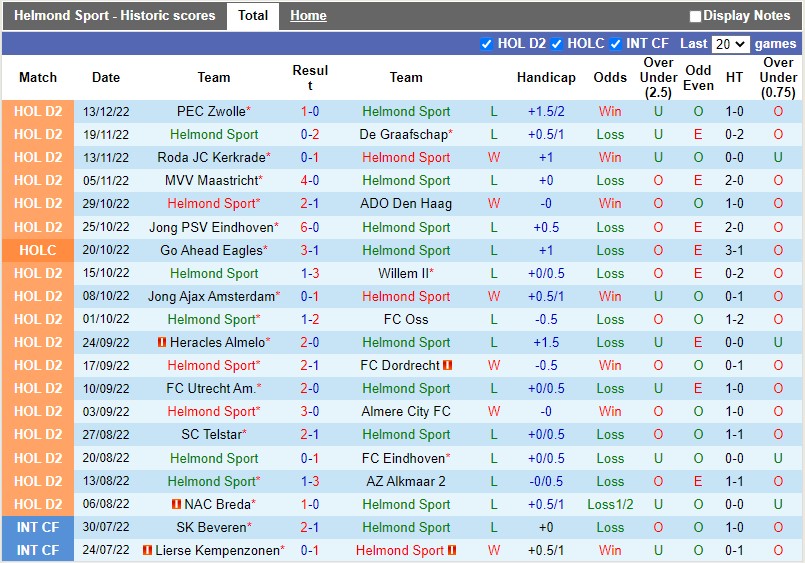Toggle the Display Notes checkbox
805x563 pixels.
pyautogui.click(x=695, y=16)
